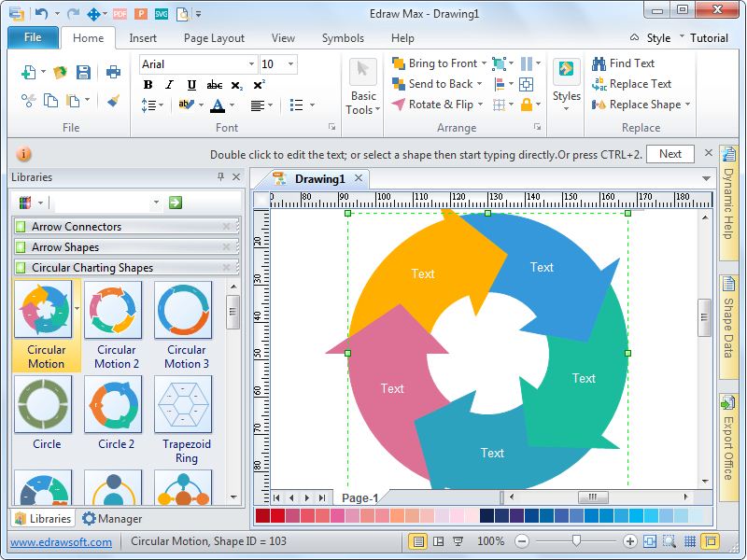This screenshot has width=747, height=560.
Task: Click the Next button in the tip bar
Action: coord(670,153)
